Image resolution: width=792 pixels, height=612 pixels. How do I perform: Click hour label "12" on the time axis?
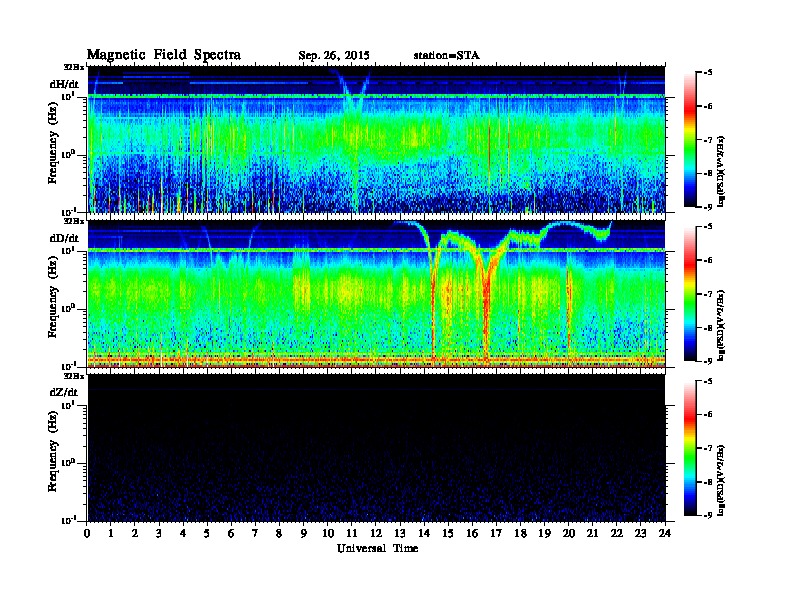point(376,534)
